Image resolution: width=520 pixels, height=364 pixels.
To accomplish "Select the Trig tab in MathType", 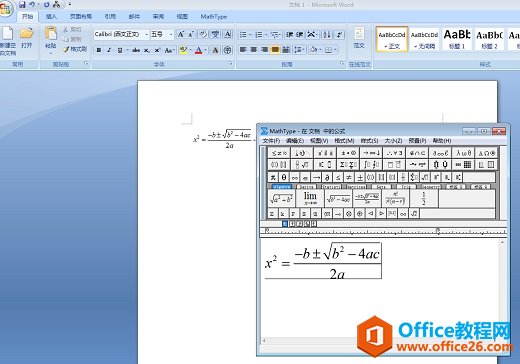I will click(405, 187).
